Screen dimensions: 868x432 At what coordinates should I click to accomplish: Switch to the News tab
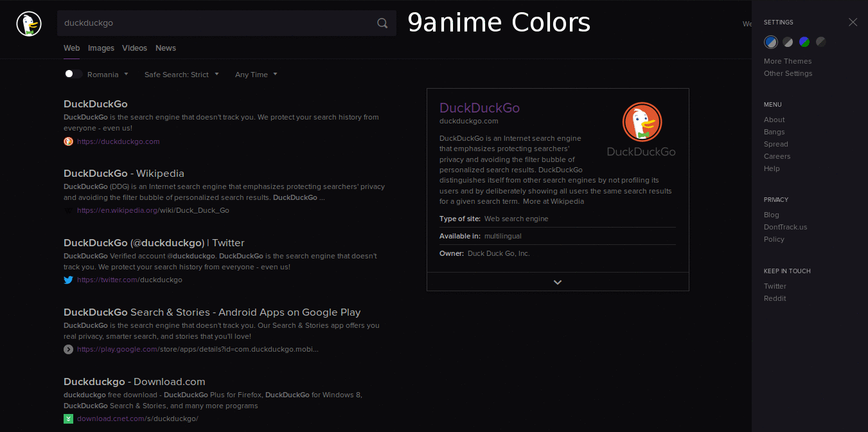pos(166,48)
